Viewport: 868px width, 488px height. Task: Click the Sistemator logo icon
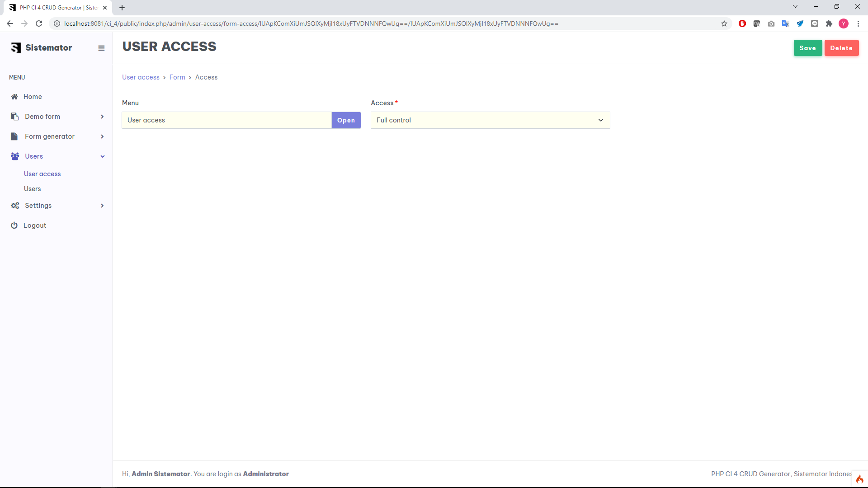[x=16, y=48]
